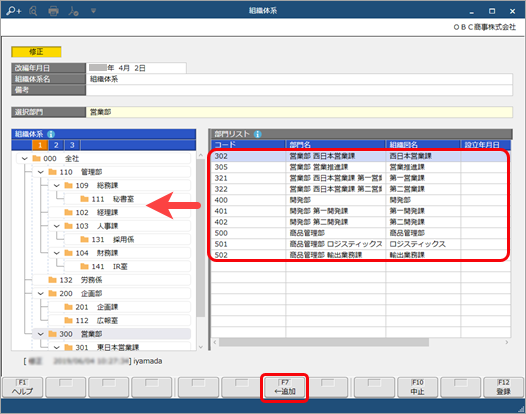This screenshot has width=526, height=414.
Task: Switch to hierarchy level 1 tab
Action: click(x=40, y=145)
